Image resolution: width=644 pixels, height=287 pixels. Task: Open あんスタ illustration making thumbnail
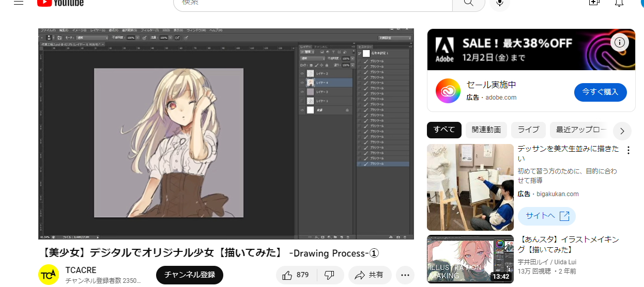(470, 260)
